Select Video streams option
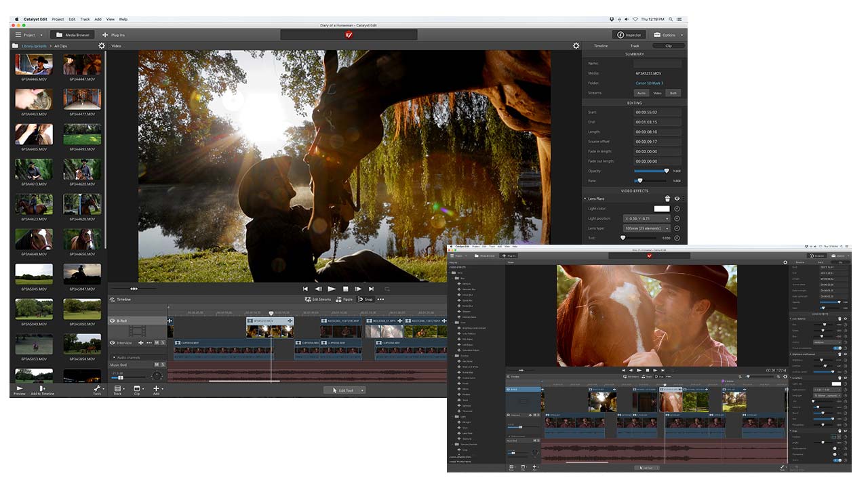The height and width of the screenshot is (488, 868). pos(657,93)
